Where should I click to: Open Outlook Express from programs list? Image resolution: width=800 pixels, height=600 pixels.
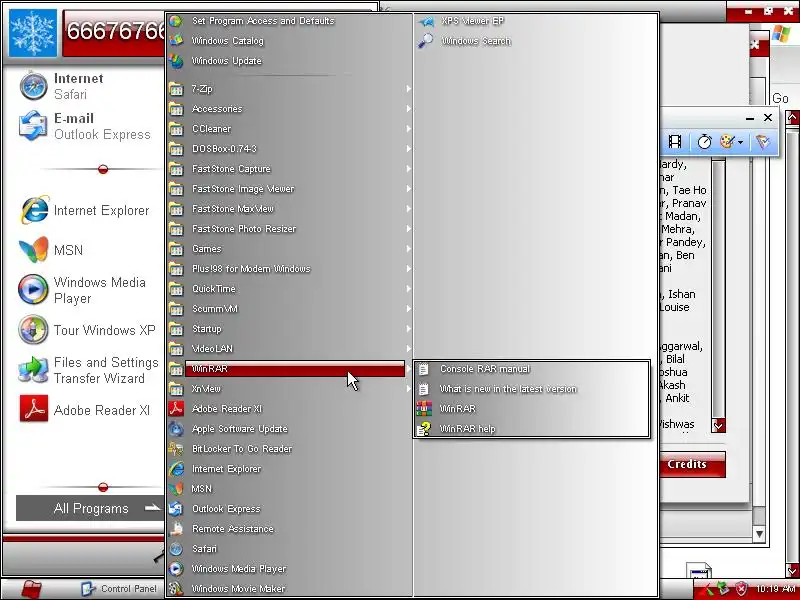pos(289,509)
